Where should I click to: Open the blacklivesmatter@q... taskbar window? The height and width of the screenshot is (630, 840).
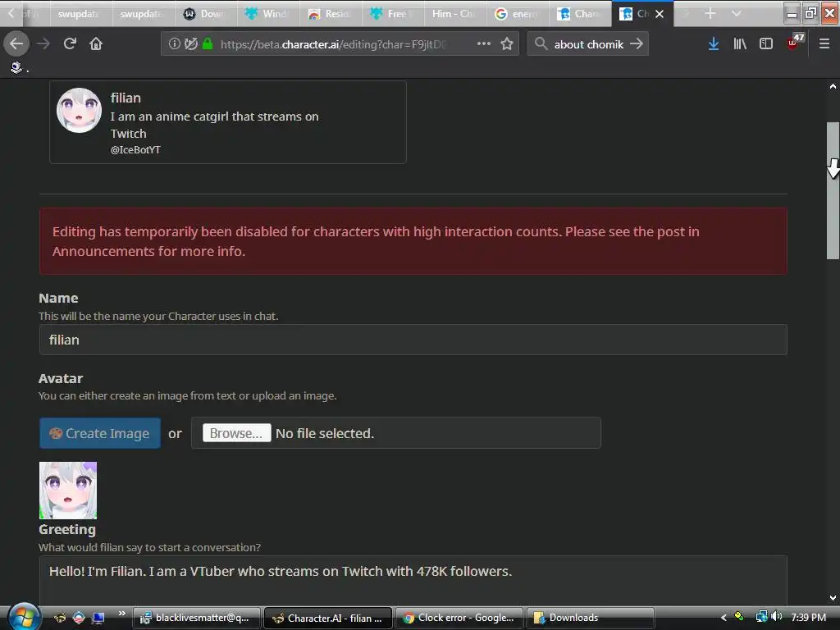[x=197, y=618]
